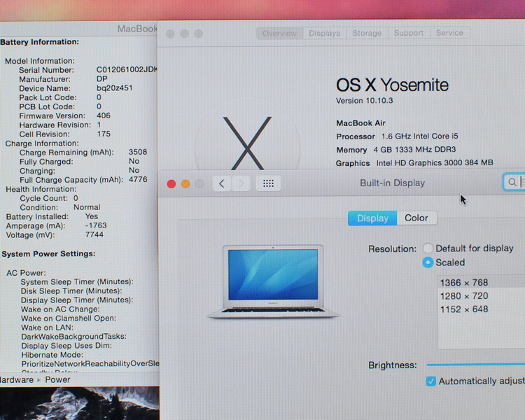Image resolution: width=525 pixels, height=420 pixels.
Task: Click the Built-in Display window title
Action: (x=393, y=183)
